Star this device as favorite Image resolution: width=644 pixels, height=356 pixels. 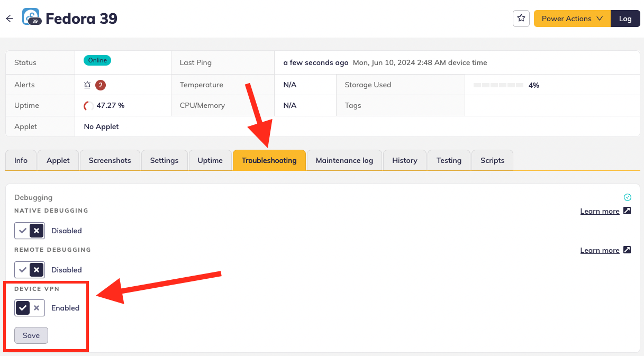(521, 19)
